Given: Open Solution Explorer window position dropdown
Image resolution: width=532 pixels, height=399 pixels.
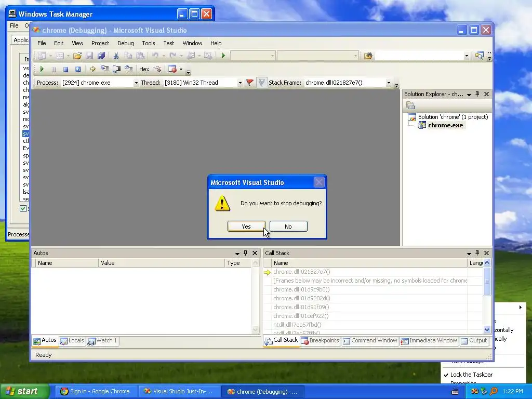Looking at the screenshot, I should 469,95.
